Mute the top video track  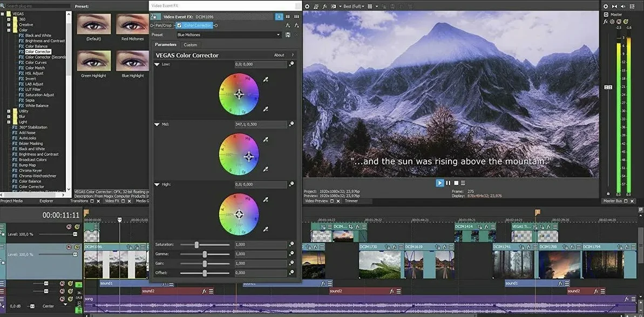click(x=69, y=227)
